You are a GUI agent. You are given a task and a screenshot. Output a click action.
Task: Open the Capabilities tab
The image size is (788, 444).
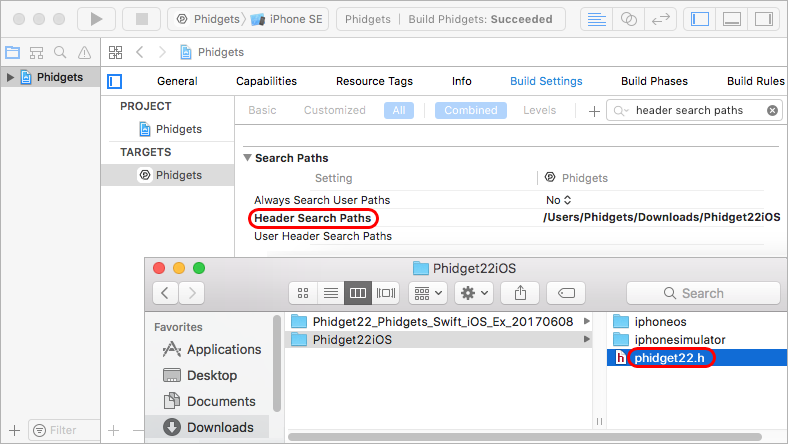coord(266,81)
